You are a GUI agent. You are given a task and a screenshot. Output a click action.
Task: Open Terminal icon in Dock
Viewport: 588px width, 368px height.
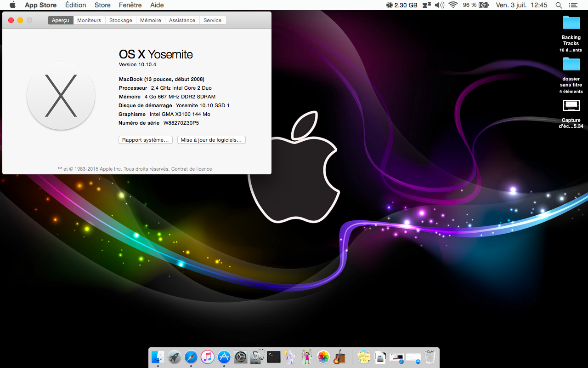pyautogui.click(x=274, y=357)
